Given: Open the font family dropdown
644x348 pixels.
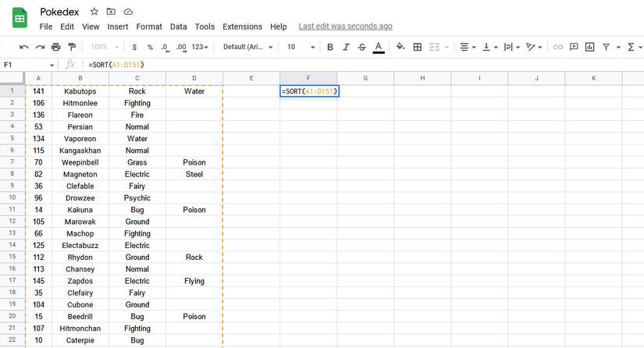Looking at the screenshot, I should (x=247, y=47).
